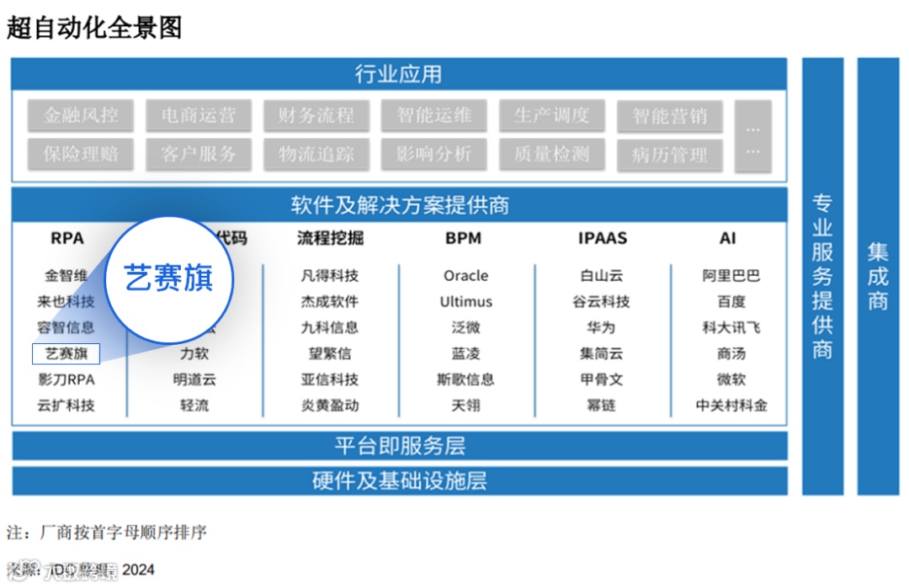Select the 轻流 vendor name
Image resolution: width=909 pixels, height=588 pixels.
(194, 405)
